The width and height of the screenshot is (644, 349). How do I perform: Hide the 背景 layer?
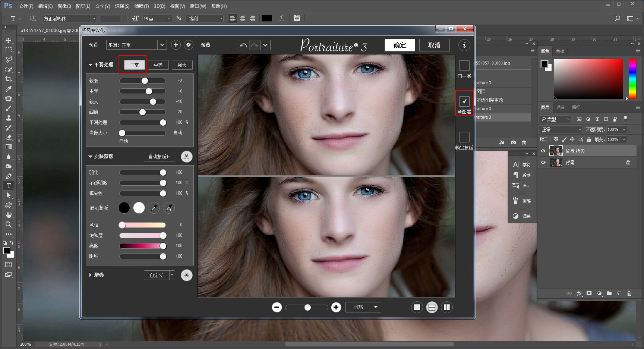pyautogui.click(x=543, y=163)
